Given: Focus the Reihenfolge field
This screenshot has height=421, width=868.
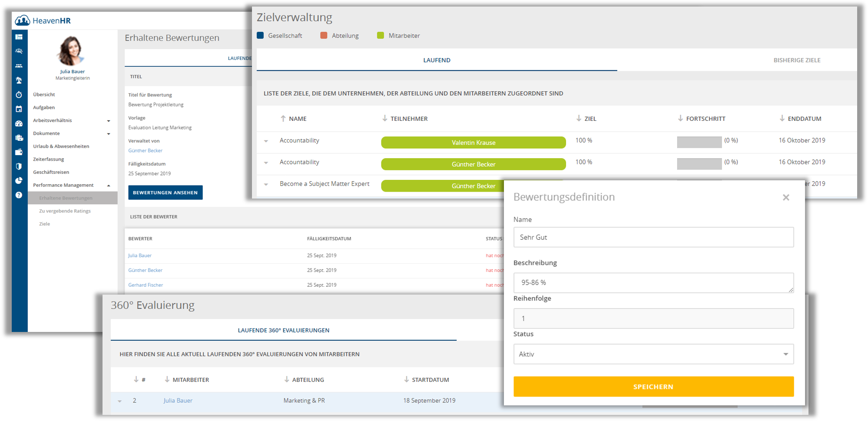Looking at the screenshot, I should pos(653,318).
